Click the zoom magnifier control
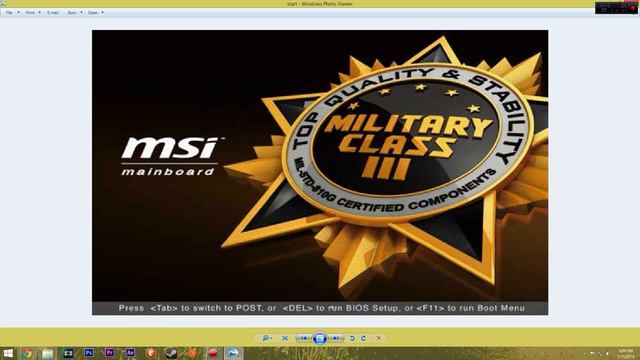This screenshot has width=640, height=360. coord(267,338)
